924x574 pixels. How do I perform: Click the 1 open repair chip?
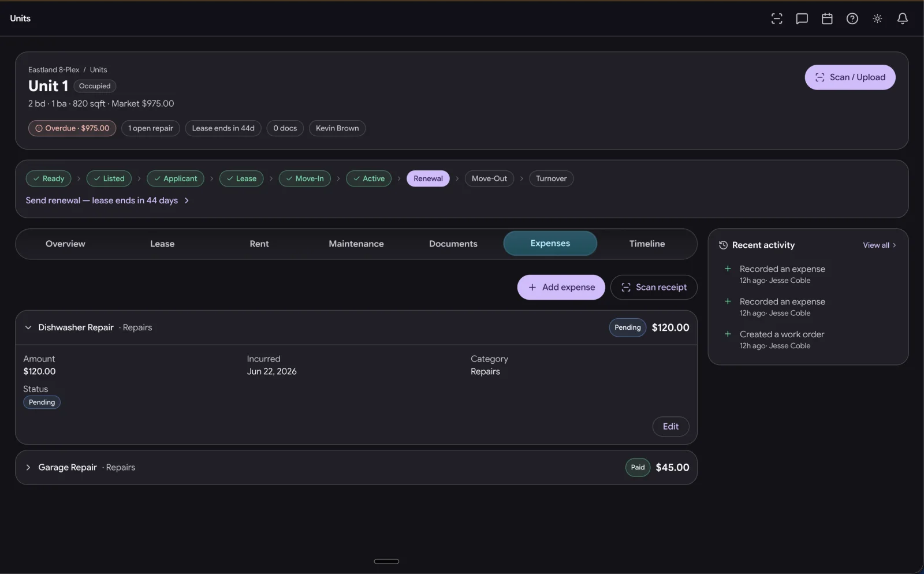point(151,128)
